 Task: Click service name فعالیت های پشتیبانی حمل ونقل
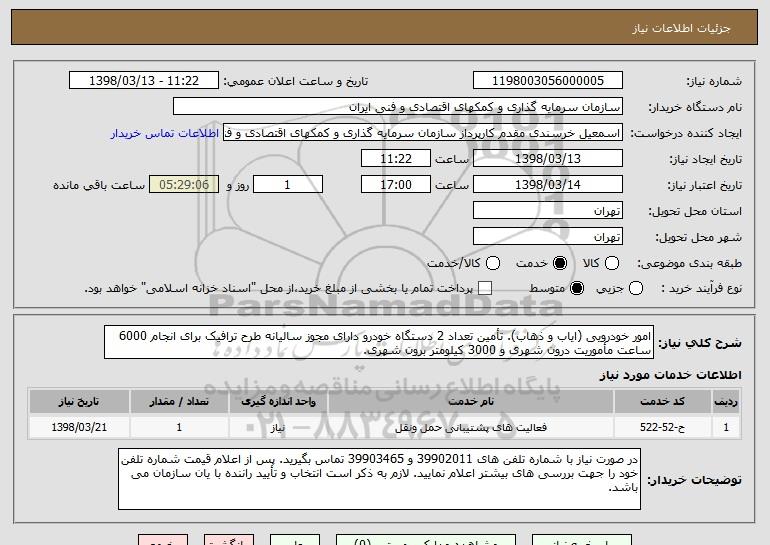click(471, 427)
